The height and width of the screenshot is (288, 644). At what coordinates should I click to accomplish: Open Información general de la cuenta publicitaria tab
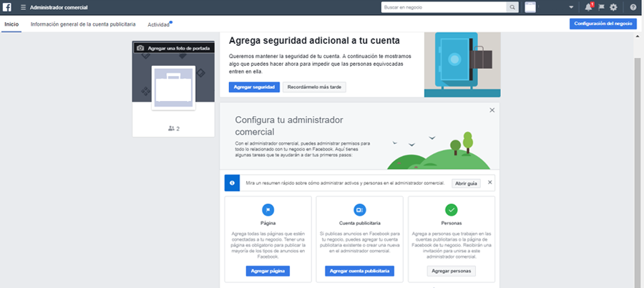(x=83, y=24)
